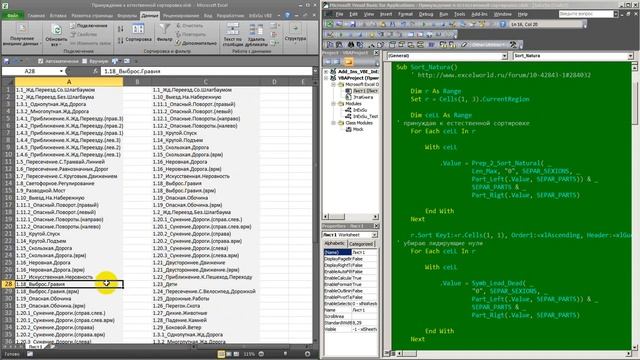
Task: Click the Дополнительно advanced filter button
Action: [197, 42]
